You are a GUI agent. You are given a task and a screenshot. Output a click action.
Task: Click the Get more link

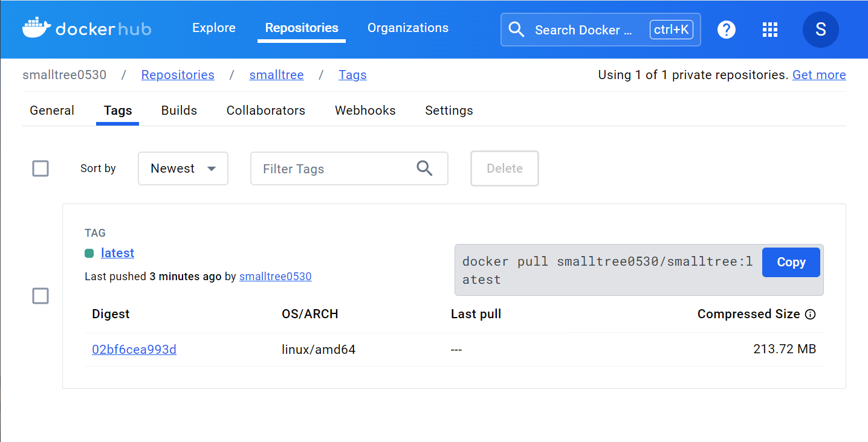[819, 75]
